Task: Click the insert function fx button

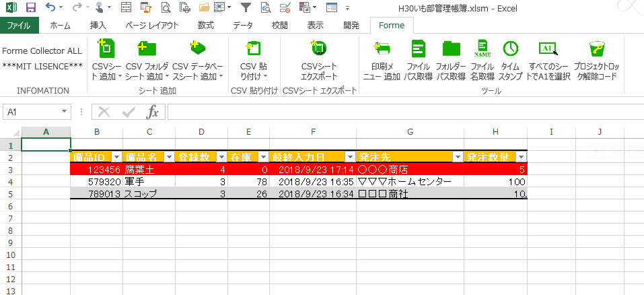Action: coord(153,112)
